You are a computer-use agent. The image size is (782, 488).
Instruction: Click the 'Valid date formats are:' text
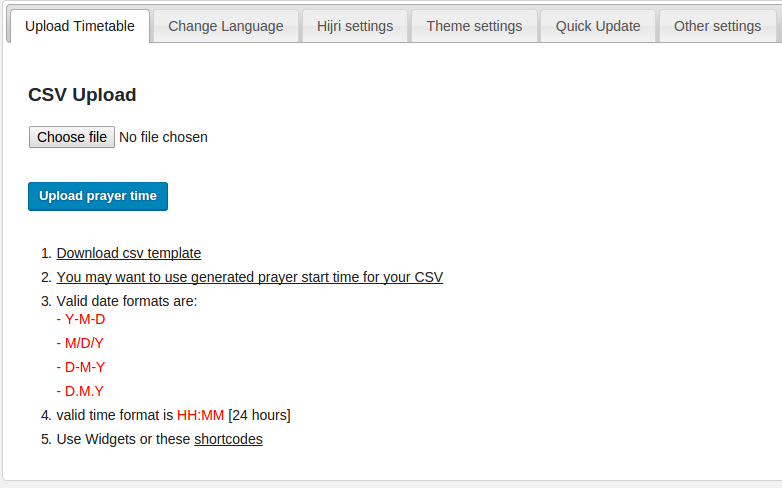point(127,301)
